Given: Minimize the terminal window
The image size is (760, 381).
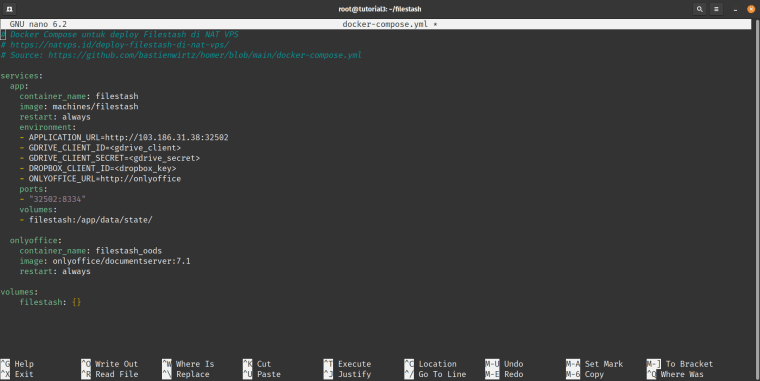Looking at the screenshot, I should (x=735, y=9).
